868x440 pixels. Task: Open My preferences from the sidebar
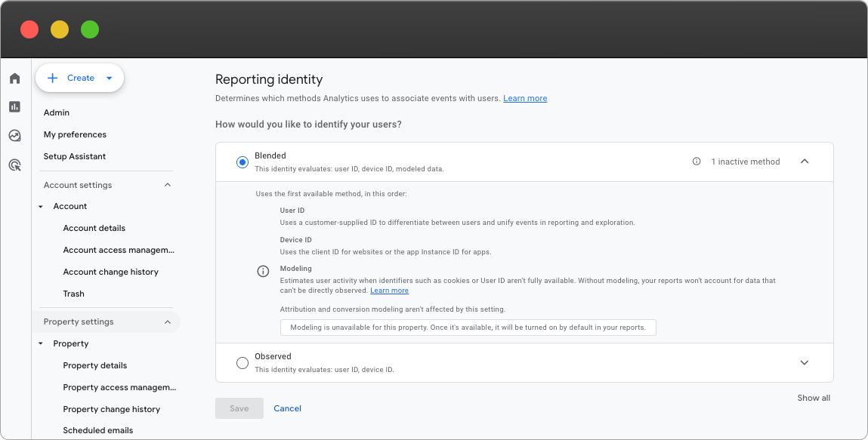73,134
